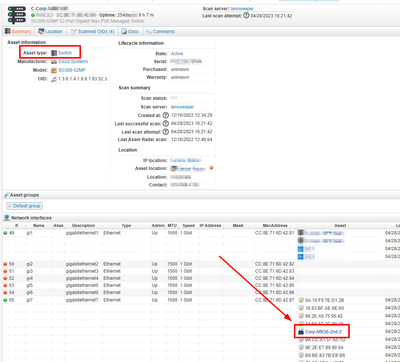This screenshot has height=362, width=400.
Task: Click the OID key icon
Action: [x=54, y=79]
